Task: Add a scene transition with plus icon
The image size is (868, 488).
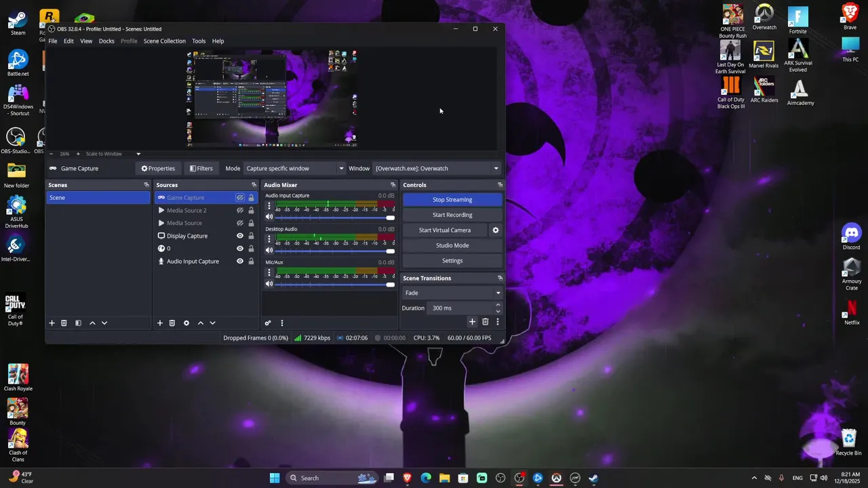Action: point(473,322)
